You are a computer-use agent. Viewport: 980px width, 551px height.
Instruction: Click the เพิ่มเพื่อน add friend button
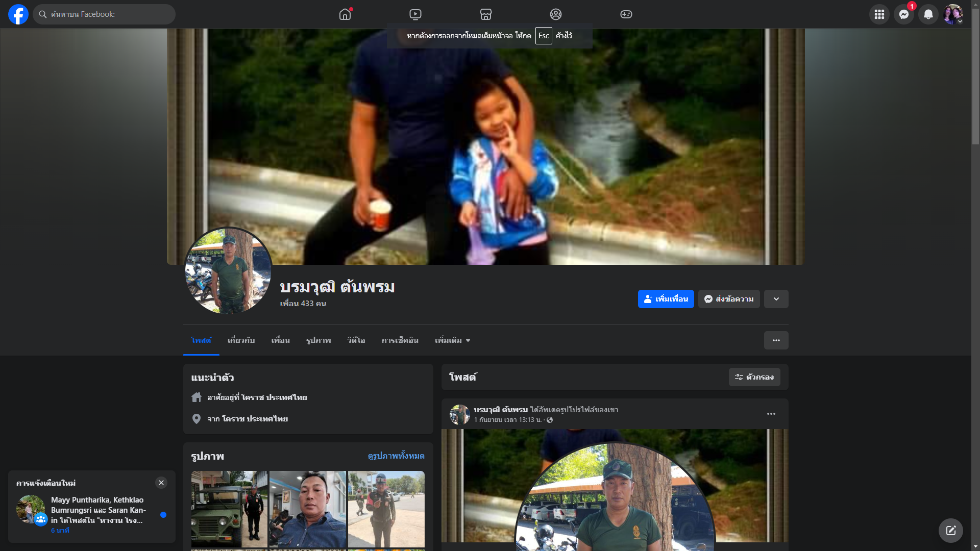pos(666,299)
